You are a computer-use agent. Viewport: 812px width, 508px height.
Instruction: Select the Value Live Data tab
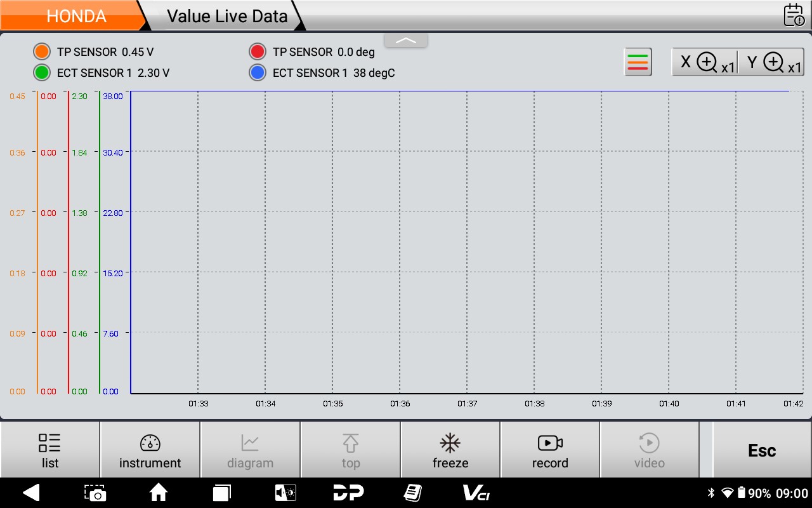point(226,16)
